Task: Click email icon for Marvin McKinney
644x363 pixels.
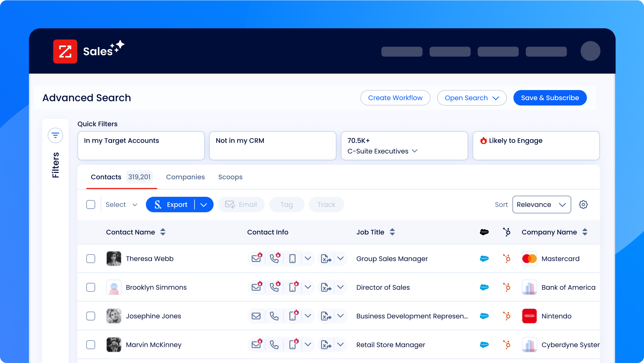Action: 257,344
